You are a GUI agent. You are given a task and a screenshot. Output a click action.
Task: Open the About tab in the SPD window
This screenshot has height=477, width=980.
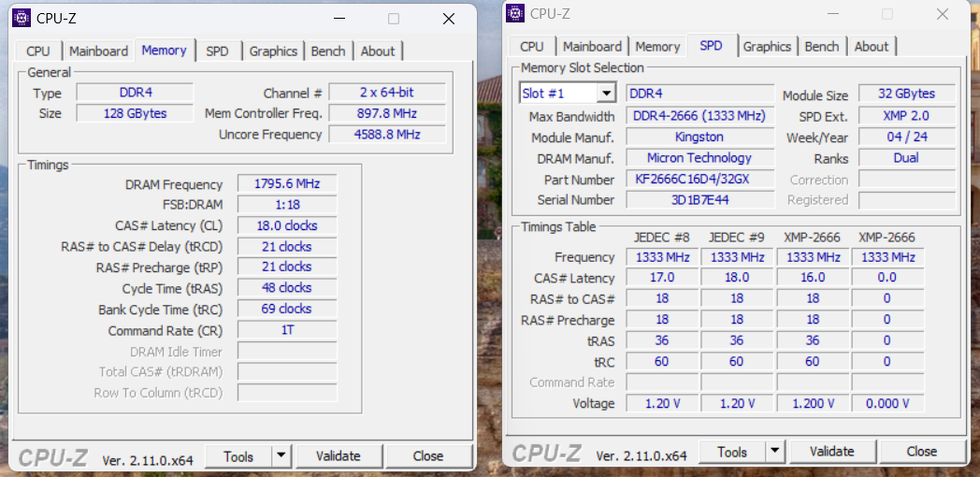point(872,46)
